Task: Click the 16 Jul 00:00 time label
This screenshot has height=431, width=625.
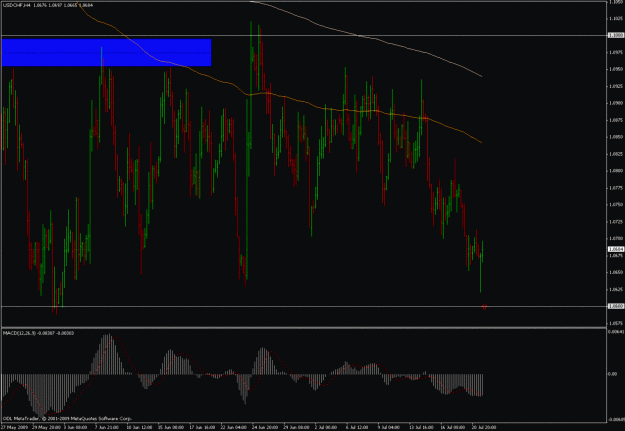Action: 453,427
